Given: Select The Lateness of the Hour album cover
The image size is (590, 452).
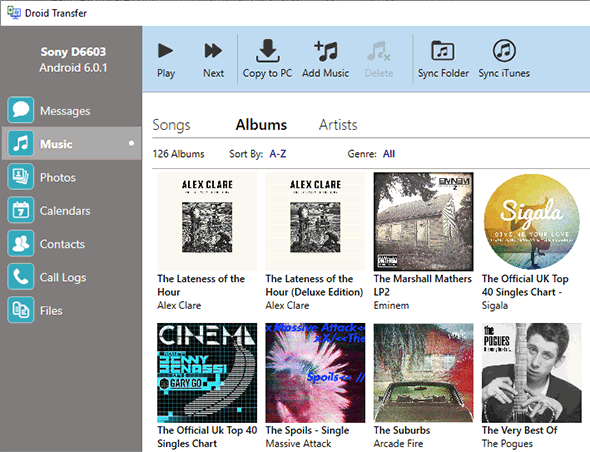Looking at the screenshot, I should pos(207,222).
